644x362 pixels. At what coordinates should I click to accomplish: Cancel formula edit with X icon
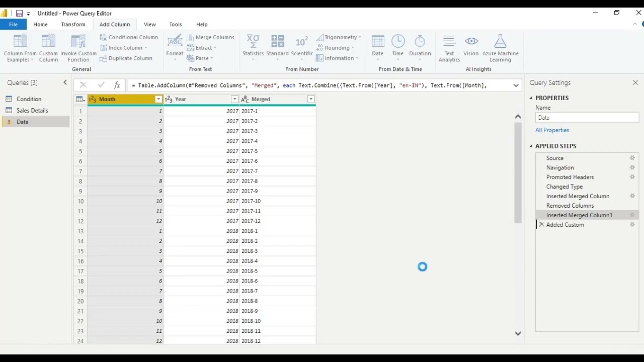(x=83, y=85)
